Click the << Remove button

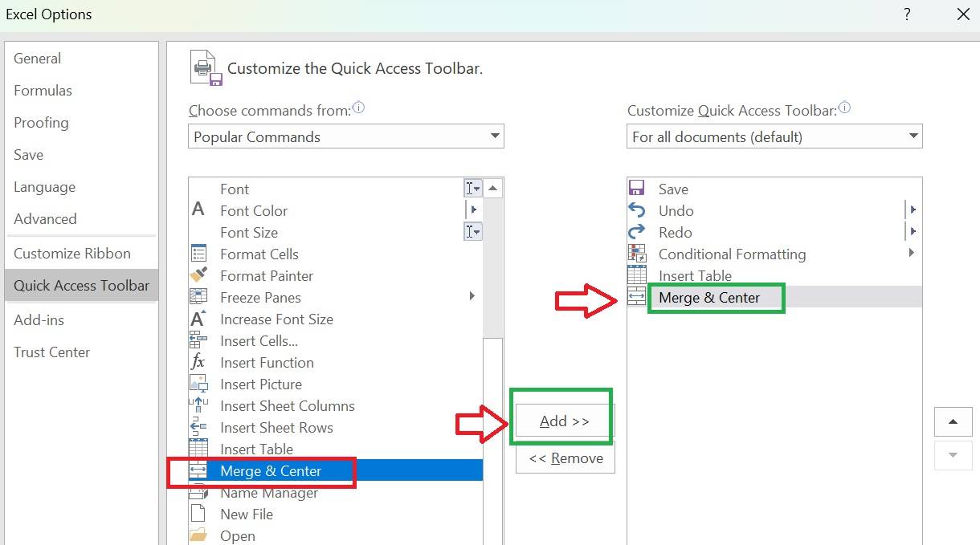(x=566, y=458)
